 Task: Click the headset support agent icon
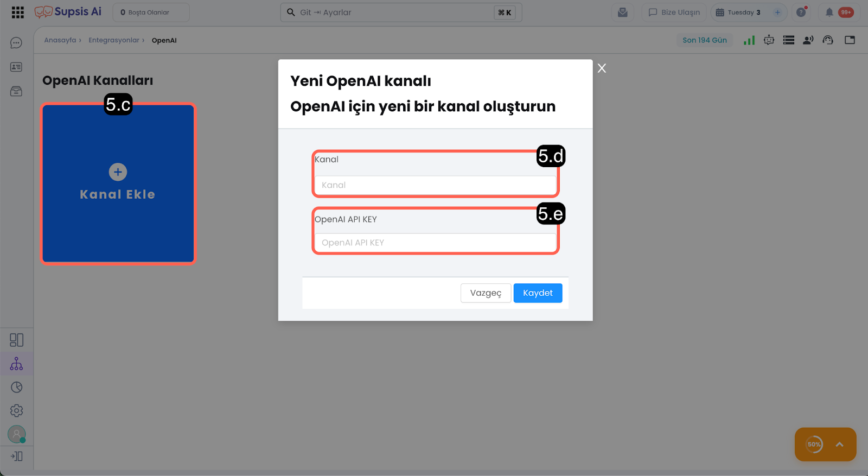(828, 40)
